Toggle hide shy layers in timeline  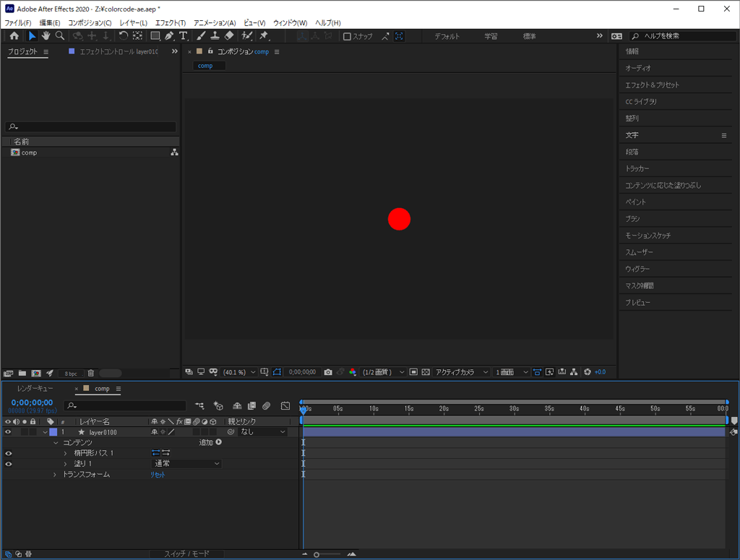pos(237,405)
